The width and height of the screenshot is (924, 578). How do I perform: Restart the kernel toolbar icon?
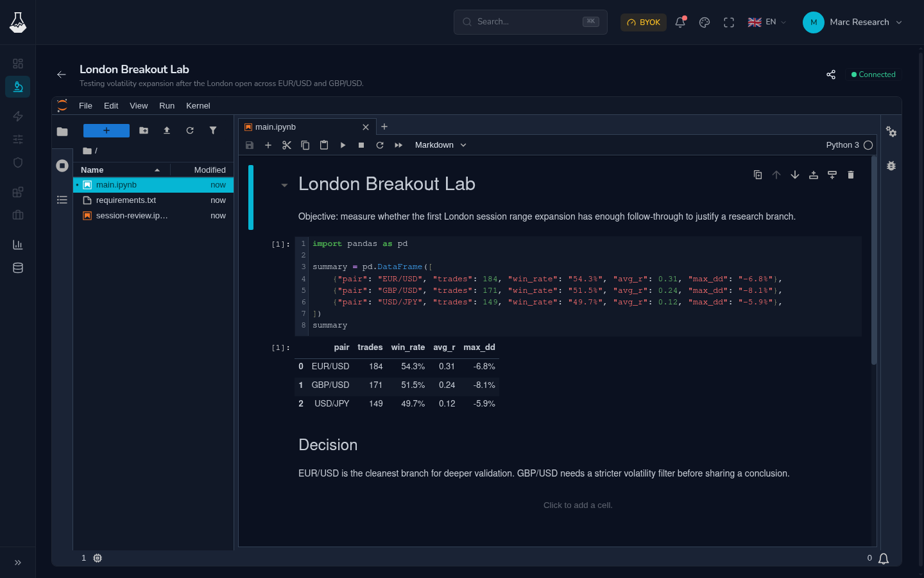(380, 145)
